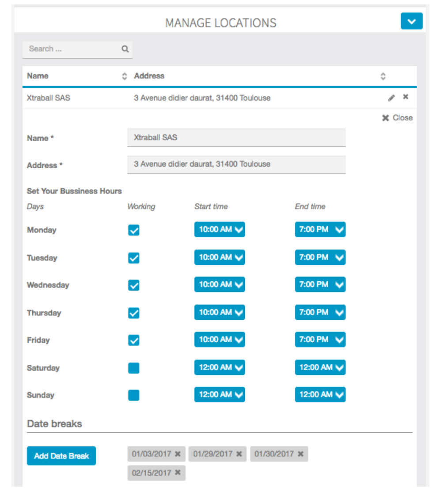448x499 pixels.
Task: Close the location edit form
Action: click(x=397, y=118)
